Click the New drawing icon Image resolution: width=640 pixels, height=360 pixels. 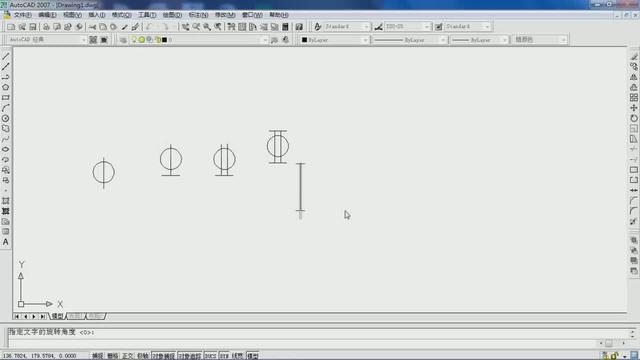click(11, 27)
